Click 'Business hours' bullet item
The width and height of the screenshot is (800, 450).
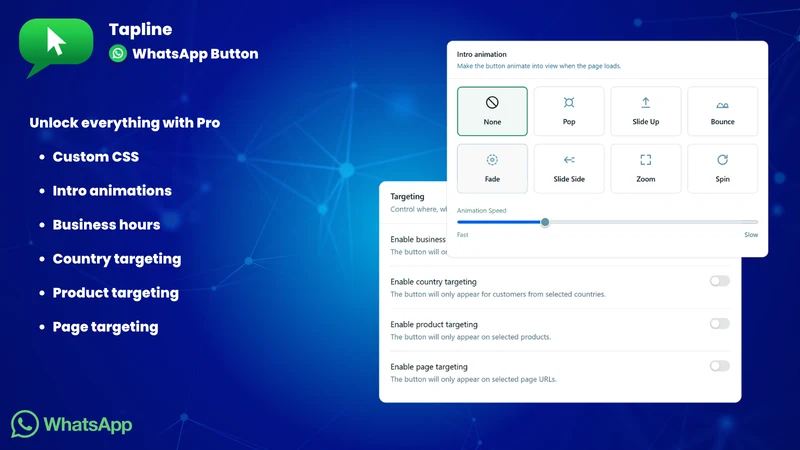[106, 225]
